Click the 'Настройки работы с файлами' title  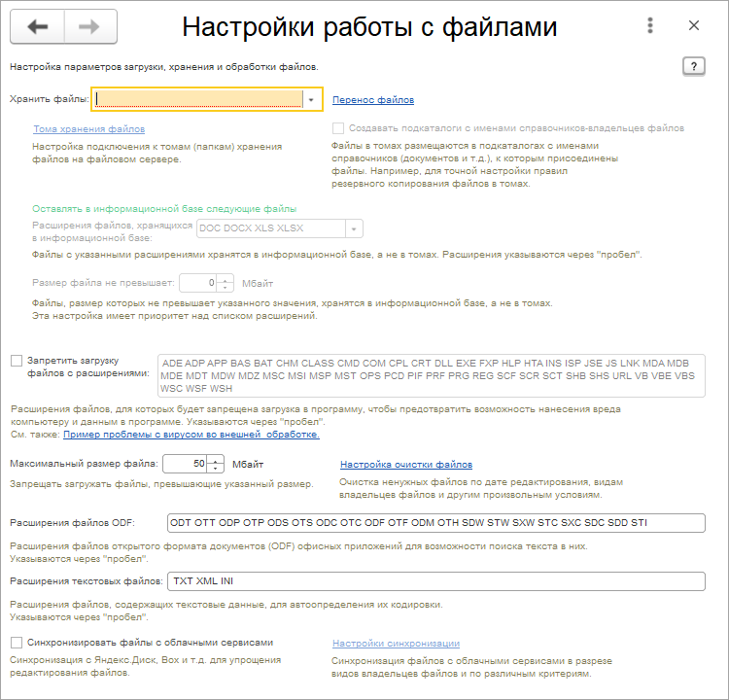click(x=369, y=26)
